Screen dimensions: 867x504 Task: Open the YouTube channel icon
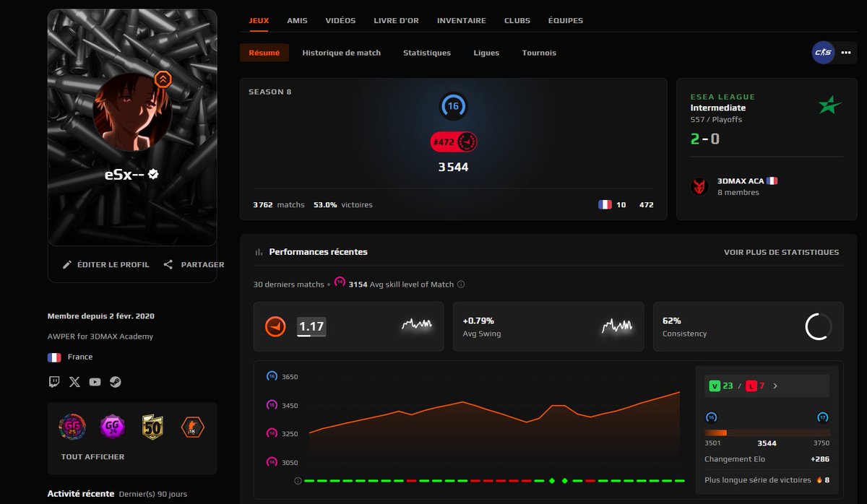95,382
